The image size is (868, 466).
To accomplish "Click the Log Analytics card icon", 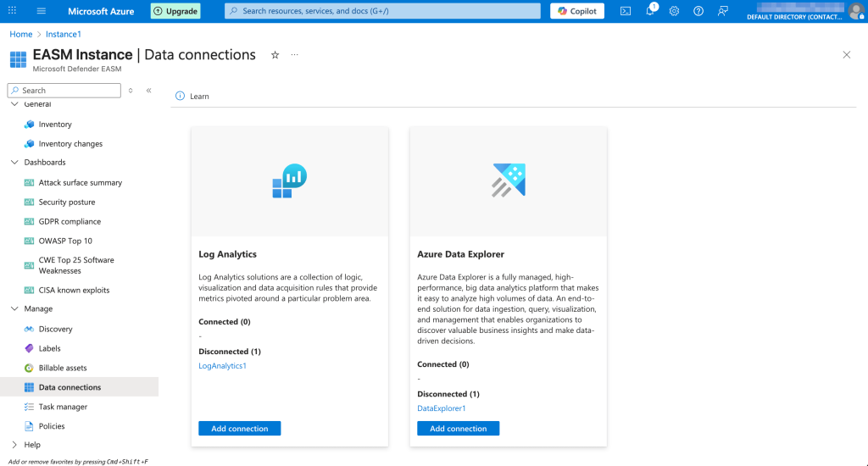I will point(290,180).
